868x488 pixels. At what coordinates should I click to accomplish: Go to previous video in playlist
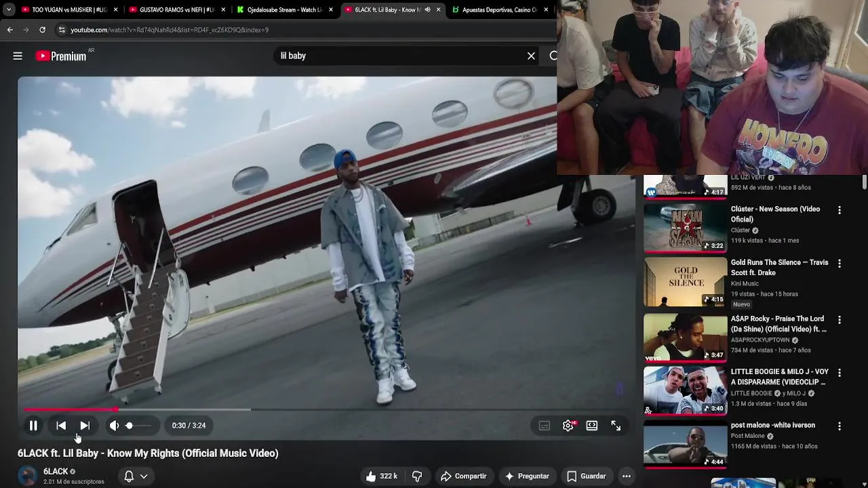pos(61,426)
